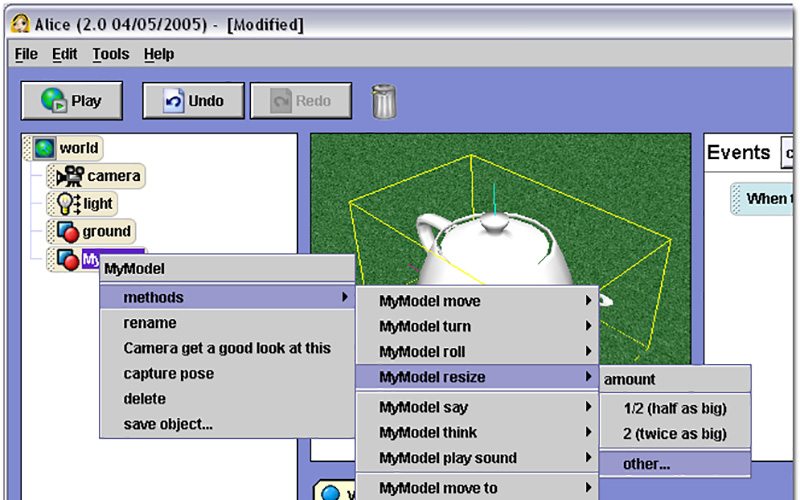Click the Play button

tap(72, 101)
